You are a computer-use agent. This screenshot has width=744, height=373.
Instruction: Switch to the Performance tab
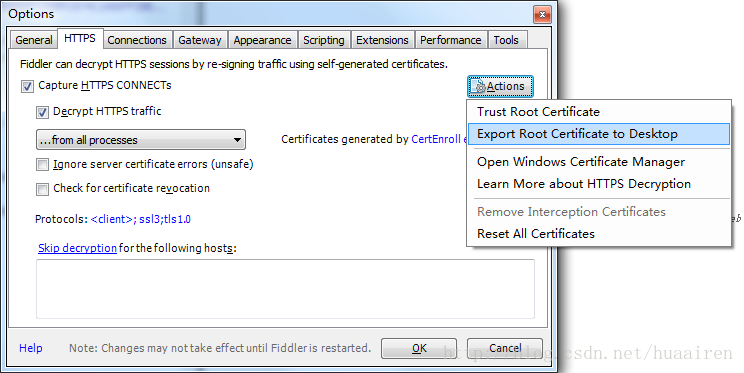(x=451, y=40)
